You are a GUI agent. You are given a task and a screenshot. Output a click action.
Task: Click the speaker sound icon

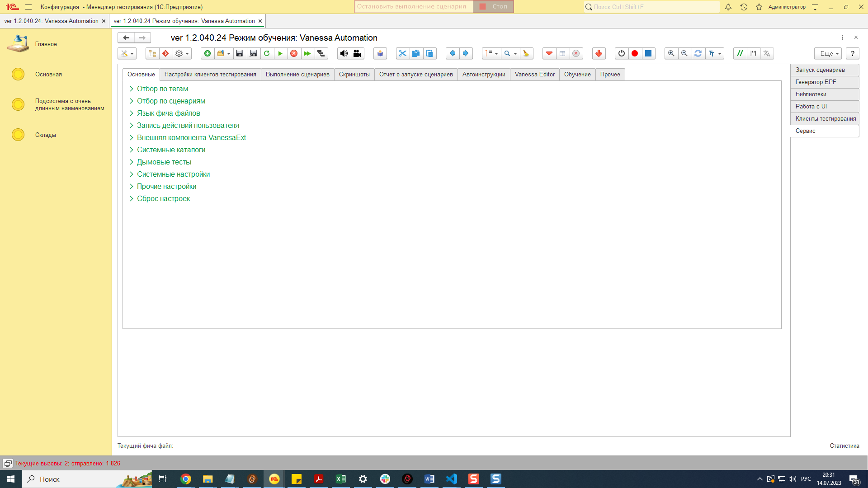click(x=344, y=53)
